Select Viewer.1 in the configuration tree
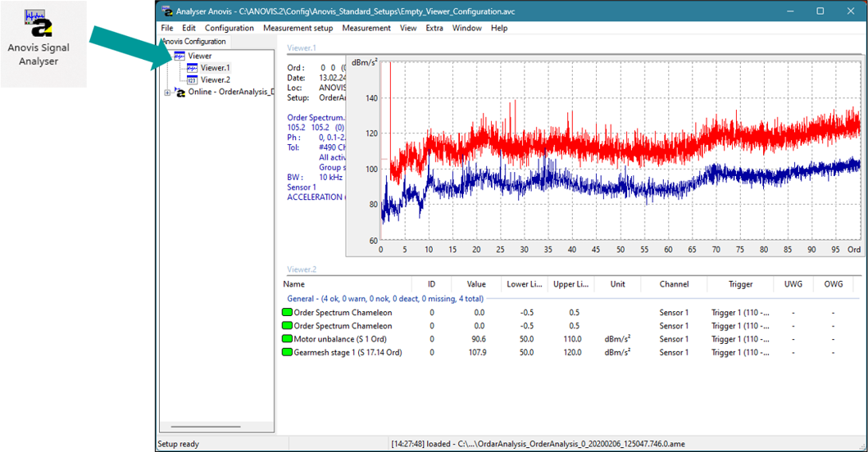This screenshot has width=868, height=452. tap(215, 68)
